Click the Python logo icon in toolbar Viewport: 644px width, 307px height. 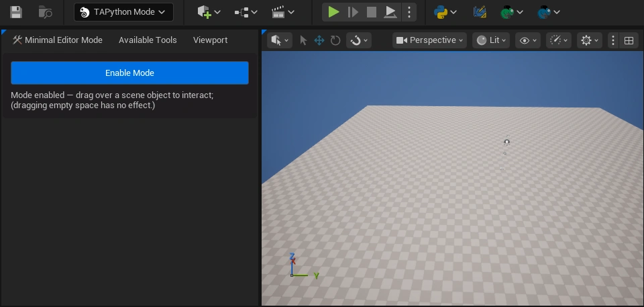(441, 12)
